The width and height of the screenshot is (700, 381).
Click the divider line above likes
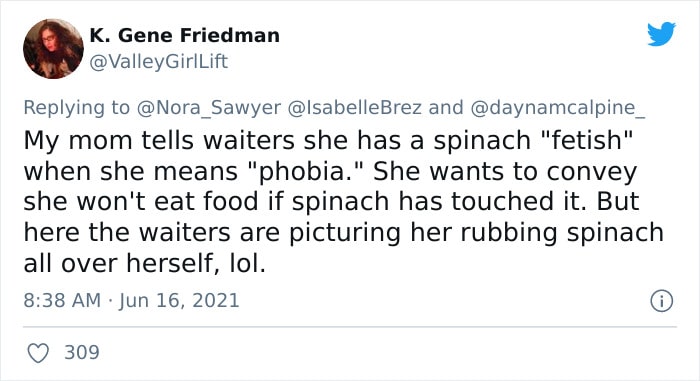pyautogui.click(x=350, y=327)
